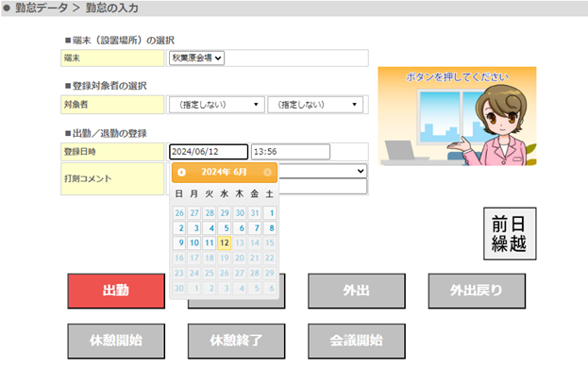Screen dimensions: 588x367
Task: Select highlighted day 12 in calendar
Action: [225, 242]
